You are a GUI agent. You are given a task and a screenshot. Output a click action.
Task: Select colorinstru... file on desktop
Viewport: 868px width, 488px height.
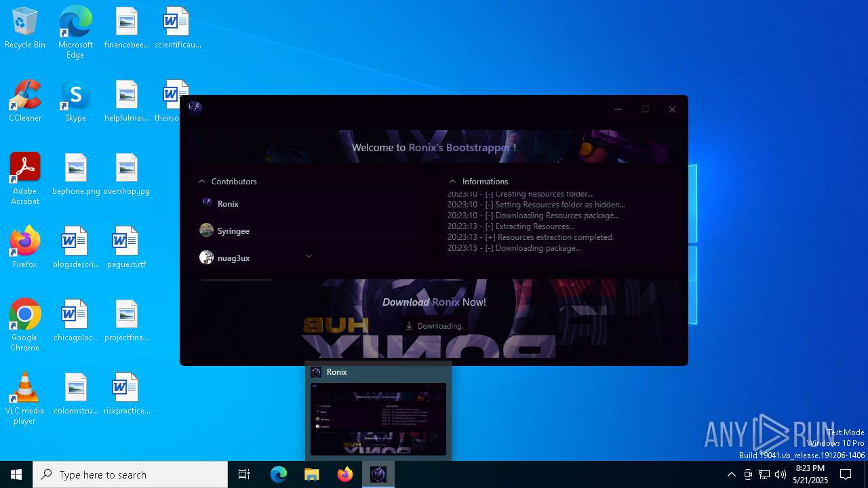(x=76, y=394)
